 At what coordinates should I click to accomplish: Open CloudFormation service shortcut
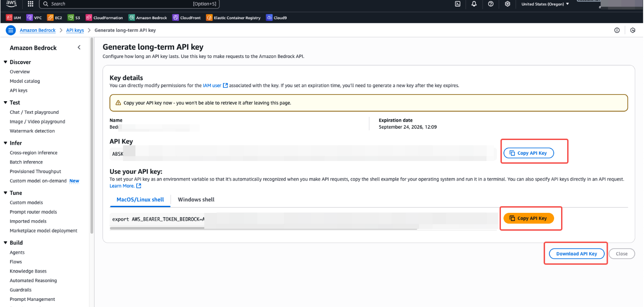tap(104, 18)
